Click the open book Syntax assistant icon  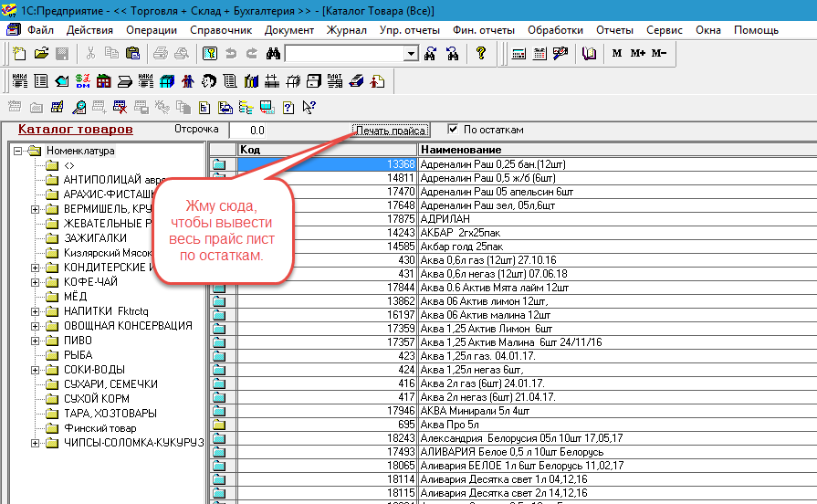click(590, 53)
